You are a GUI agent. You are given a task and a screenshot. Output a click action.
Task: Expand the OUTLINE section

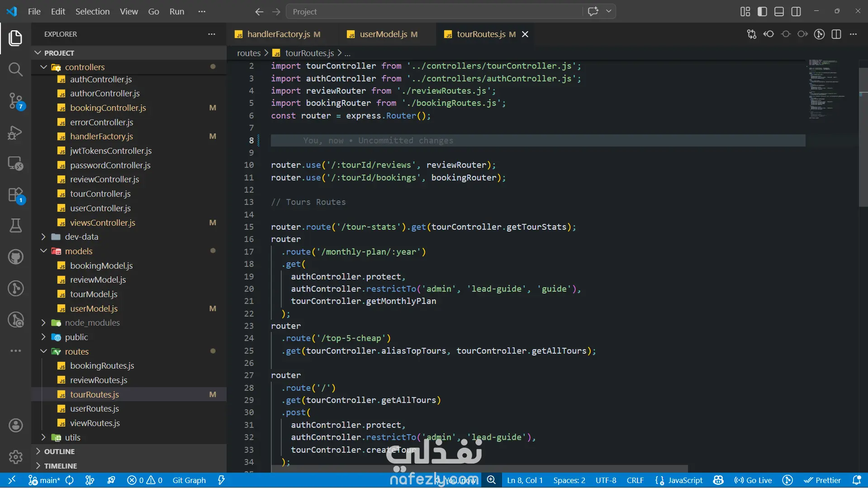tap(129, 451)
